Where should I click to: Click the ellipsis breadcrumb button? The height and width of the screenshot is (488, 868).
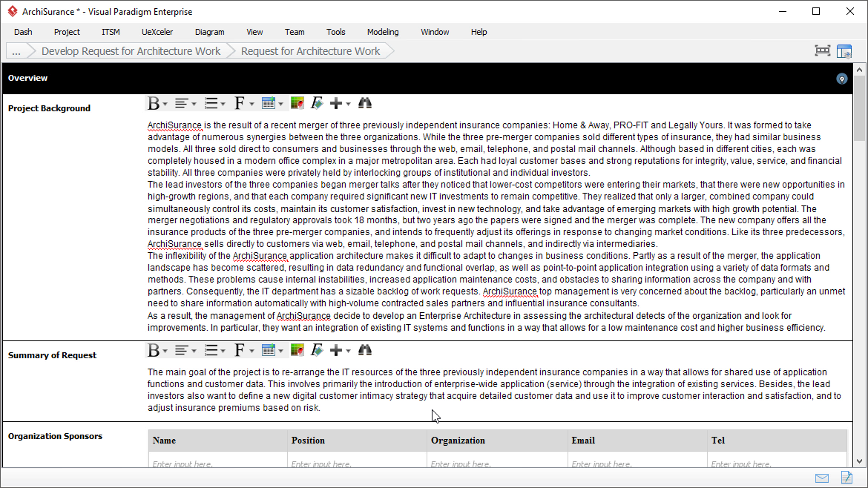click(x=16, y=51)
